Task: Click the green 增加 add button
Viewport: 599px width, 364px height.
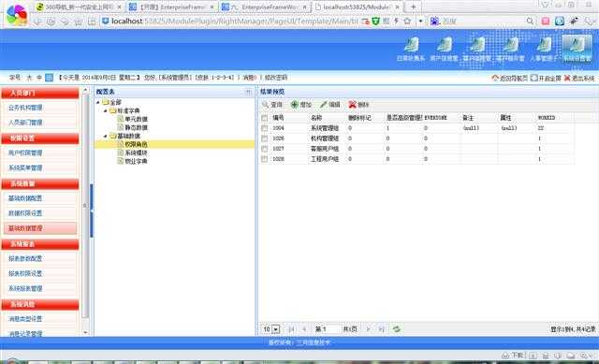Action: 301,104
